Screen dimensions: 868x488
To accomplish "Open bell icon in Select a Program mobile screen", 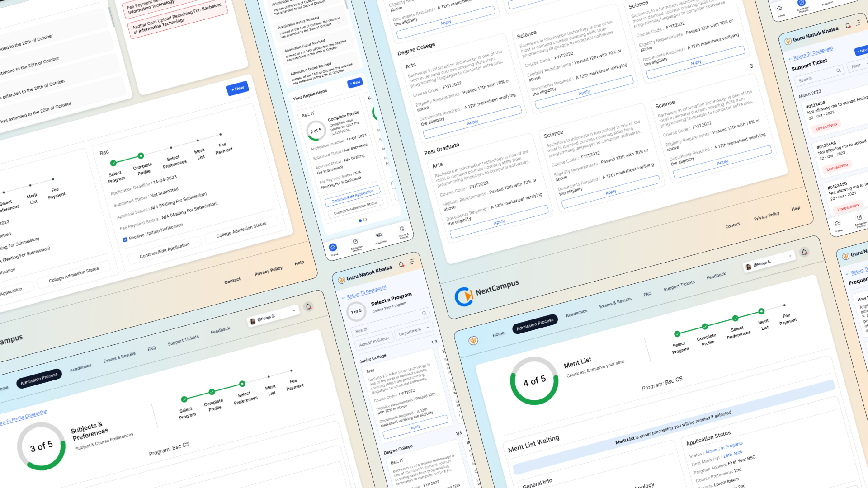I will (401, 264).
